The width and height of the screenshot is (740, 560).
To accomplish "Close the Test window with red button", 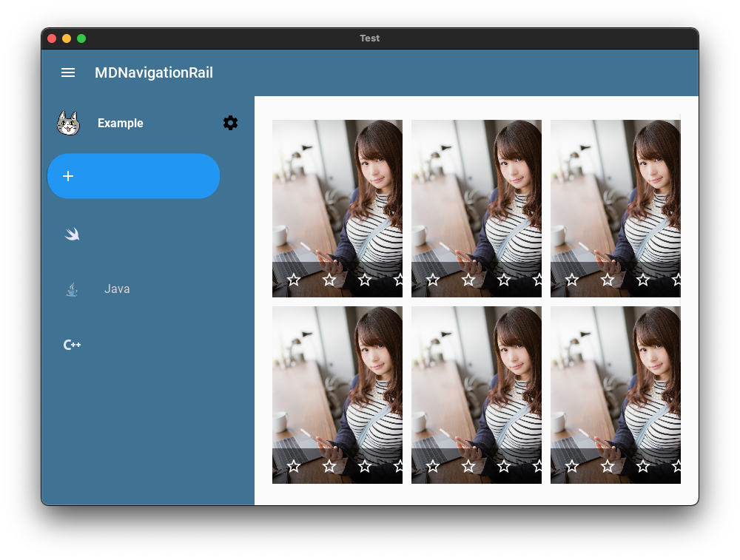I will tap(52, 38).
